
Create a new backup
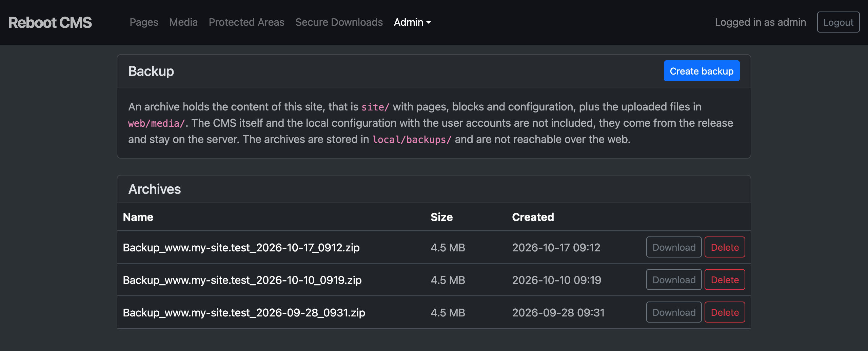[702, 71]
